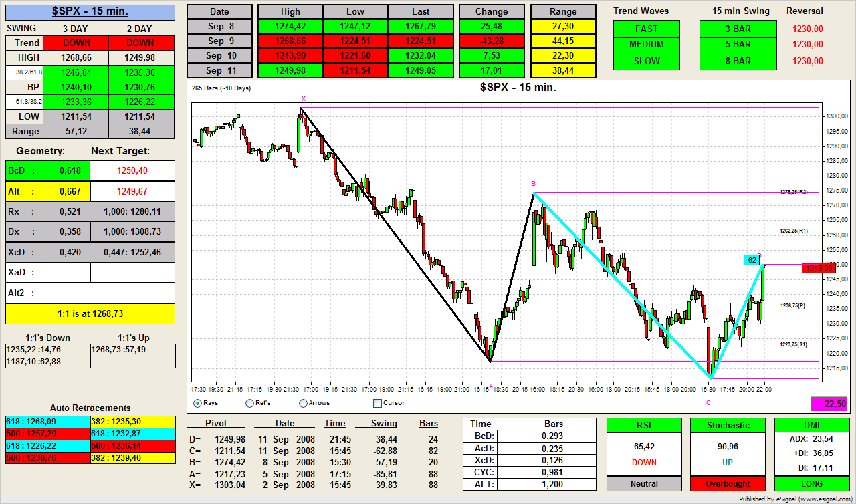
Task: Click the Stochastic indicator header
Action: (x=728, y=425)
